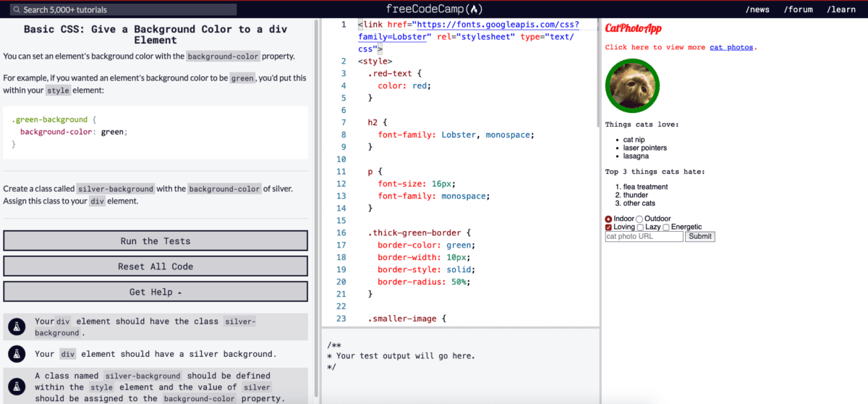Click third test flask icon
This screenshot has width=868, height=404.
tap(17, 386)
